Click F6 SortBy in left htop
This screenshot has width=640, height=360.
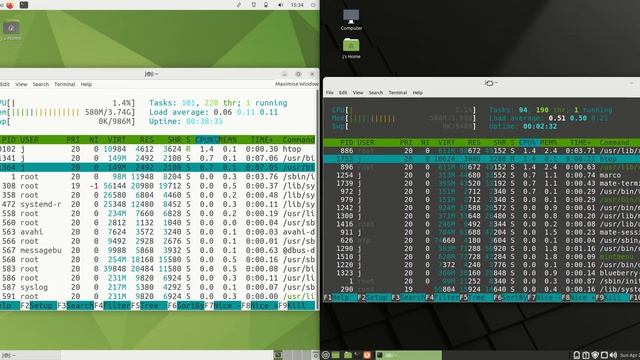click(x=186, y=305)
